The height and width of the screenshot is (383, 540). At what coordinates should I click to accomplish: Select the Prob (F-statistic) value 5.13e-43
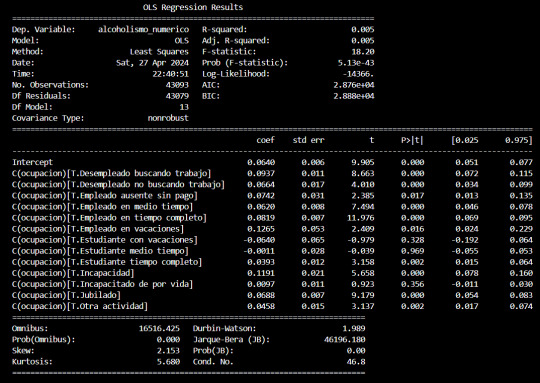point(356,63)
